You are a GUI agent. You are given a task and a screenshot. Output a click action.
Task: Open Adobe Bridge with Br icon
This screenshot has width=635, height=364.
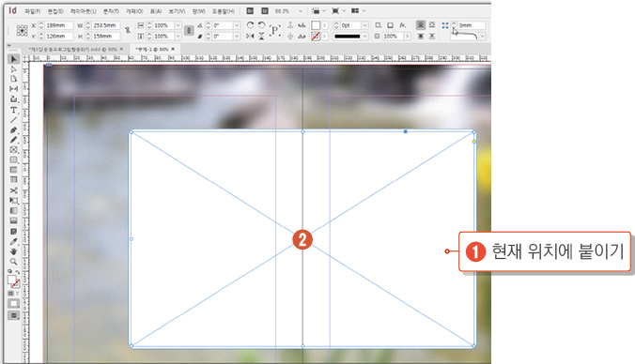click(250, 11)
